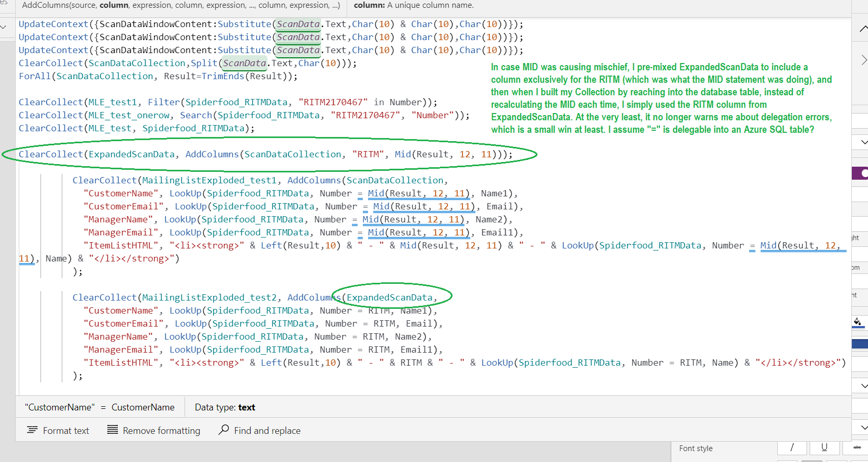
Task: Click ScanDataCollection in the ClearCollect Split line
Action: (x=137, y=63)
